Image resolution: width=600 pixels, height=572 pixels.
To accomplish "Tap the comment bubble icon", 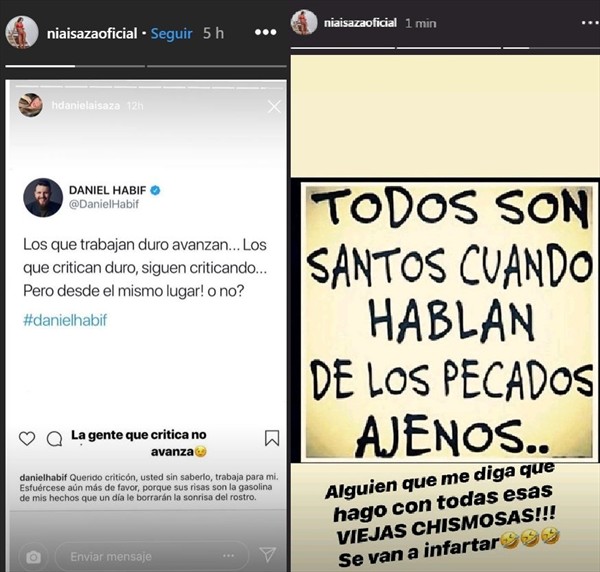I will pos(54,439).
